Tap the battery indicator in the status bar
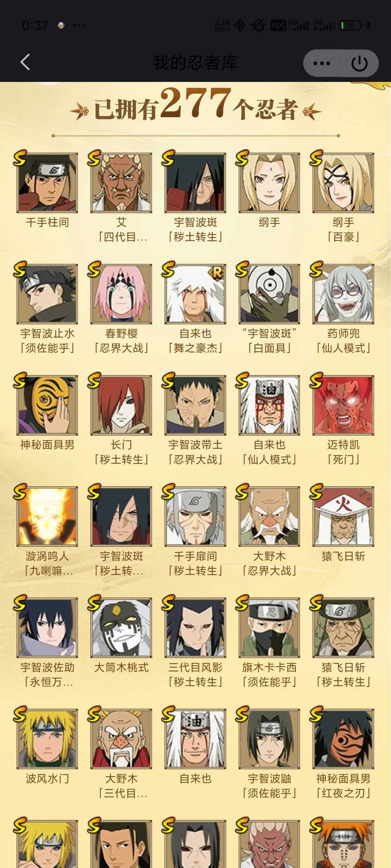This screenshot has width=391, height=868. [x=350, y=25]
